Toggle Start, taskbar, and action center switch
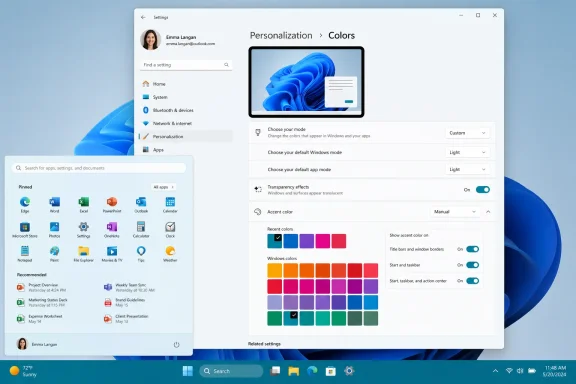Screen dimensions: 576x384 (x=472, y=281)
